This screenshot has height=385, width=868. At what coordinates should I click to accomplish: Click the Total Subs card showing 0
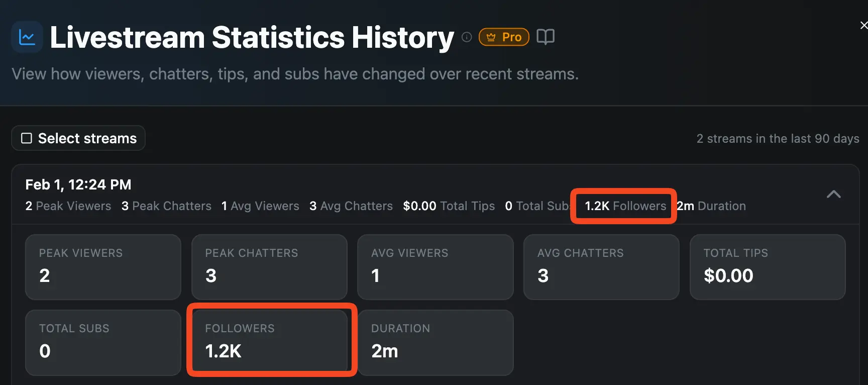(x=103, y=343)
